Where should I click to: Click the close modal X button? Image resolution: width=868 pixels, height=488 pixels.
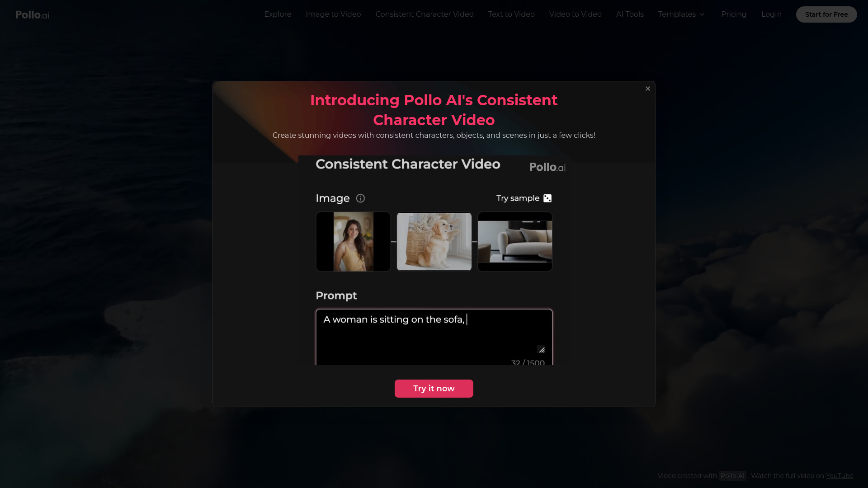point(648,89)
